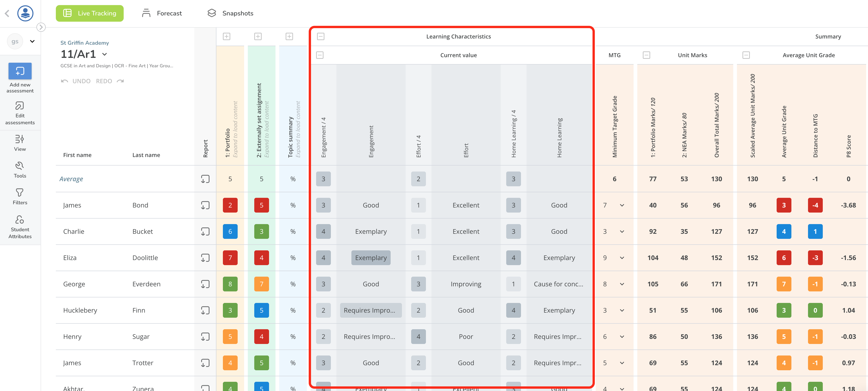Screen dimensions: 868x391
Task: Open the report icon in the Average row
Action: click(205, 179)
